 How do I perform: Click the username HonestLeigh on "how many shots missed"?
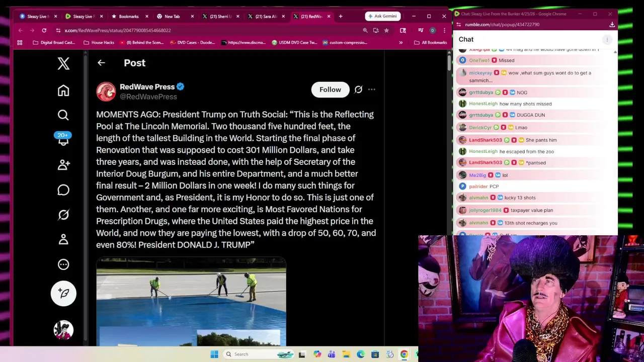[483, 104]
